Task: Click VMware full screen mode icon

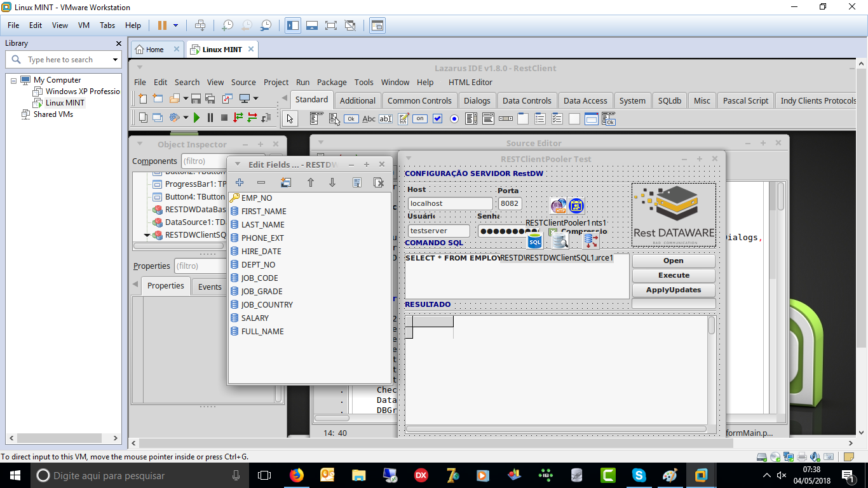Action: (330, 25)
